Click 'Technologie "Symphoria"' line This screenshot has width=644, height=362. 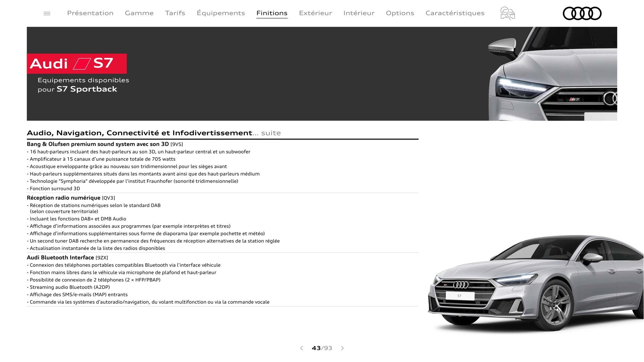(x=133, y=181)
